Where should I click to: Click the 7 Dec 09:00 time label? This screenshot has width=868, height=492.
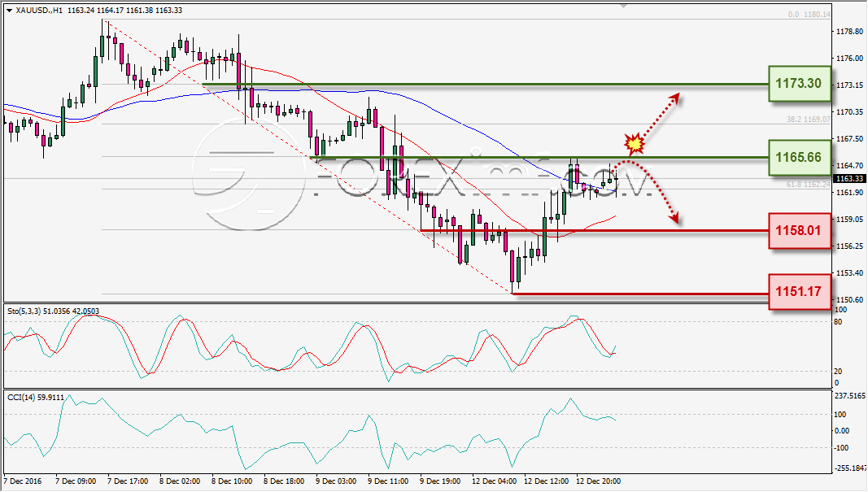click(x=76, y=481)
